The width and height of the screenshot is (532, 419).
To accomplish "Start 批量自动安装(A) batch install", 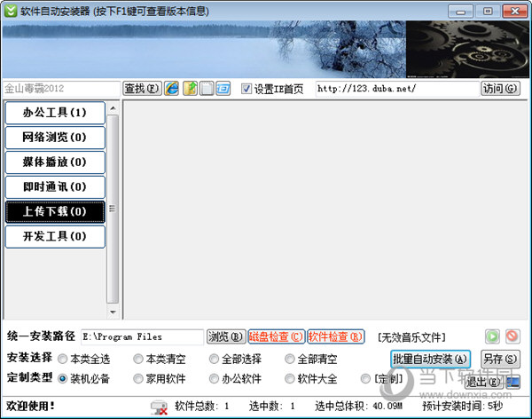I will click(x=430, y=359).
